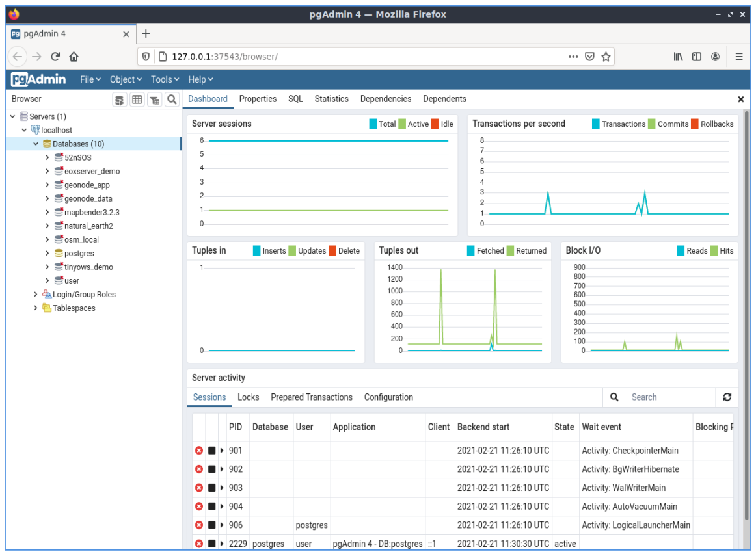The height and width of the screenshot is (554, 756).
Task: Click the Save to Pocket icon
Action: click(589, 57)
